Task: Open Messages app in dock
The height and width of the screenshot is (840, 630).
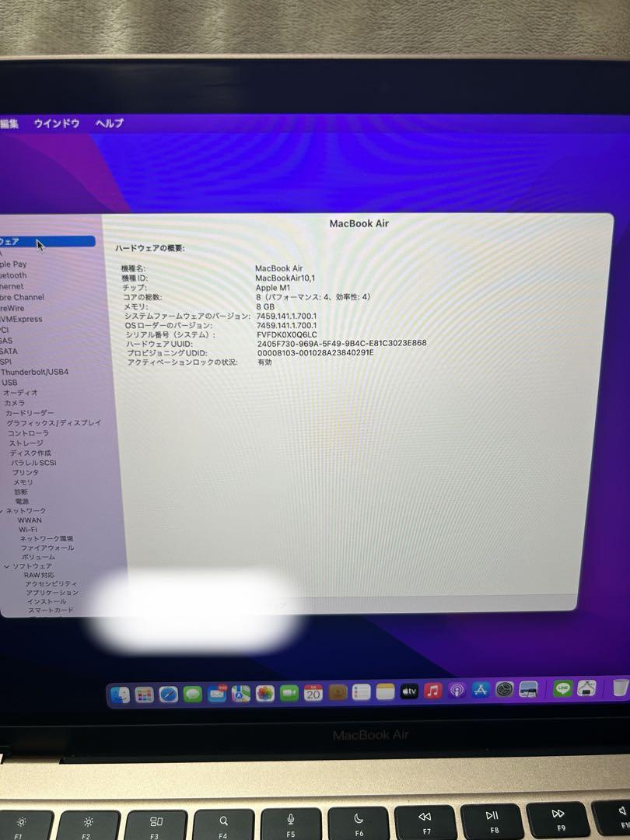Action: coord(192,695)
